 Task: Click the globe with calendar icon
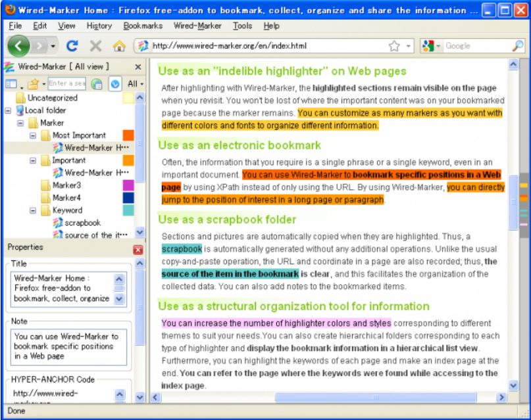click(97, 83)
